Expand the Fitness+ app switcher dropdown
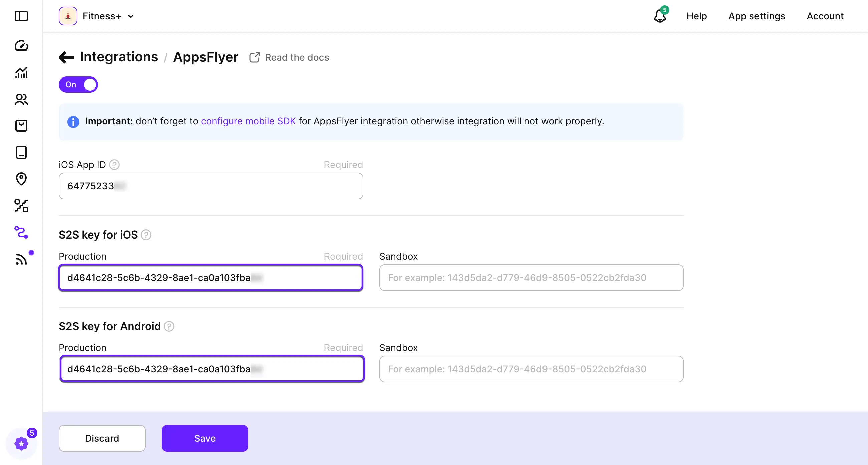Image resolution: width=868 pixels, height=465 pixels. 131,16
